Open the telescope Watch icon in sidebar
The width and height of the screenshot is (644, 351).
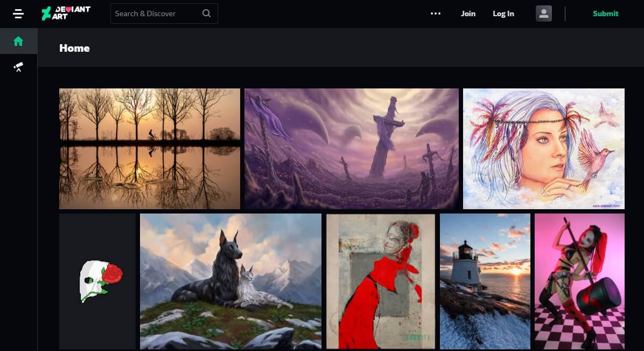pos(18,67)
